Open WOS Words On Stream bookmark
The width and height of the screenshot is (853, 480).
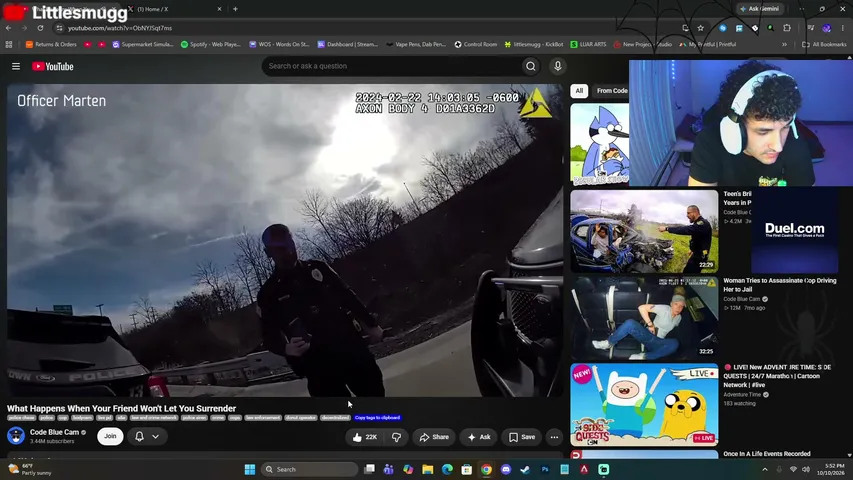(x=279, y=45)
